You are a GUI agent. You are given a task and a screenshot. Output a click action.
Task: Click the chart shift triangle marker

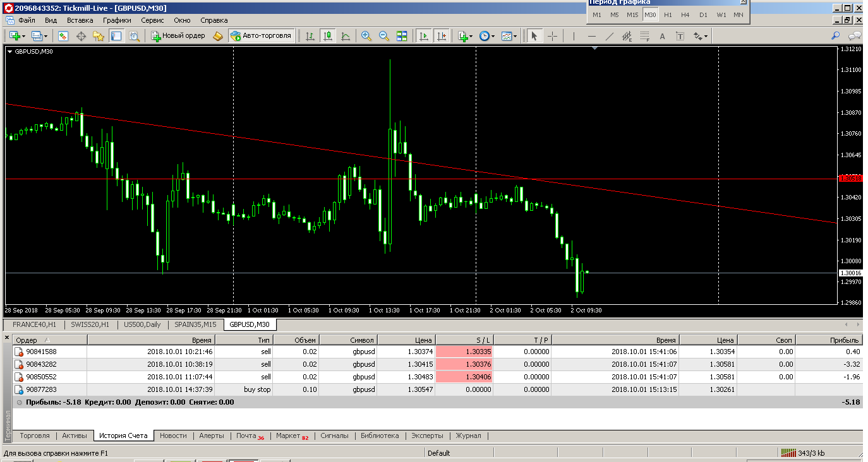[594, 49]
